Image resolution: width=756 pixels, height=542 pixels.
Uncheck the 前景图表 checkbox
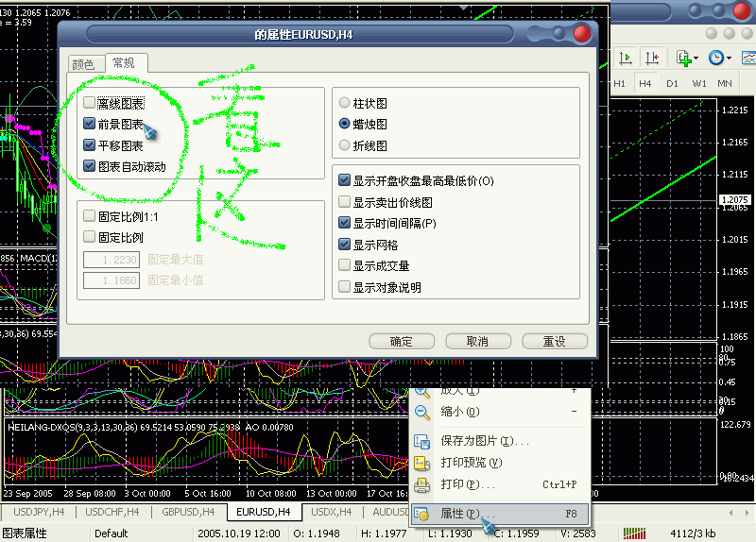(x=89, y=124)
